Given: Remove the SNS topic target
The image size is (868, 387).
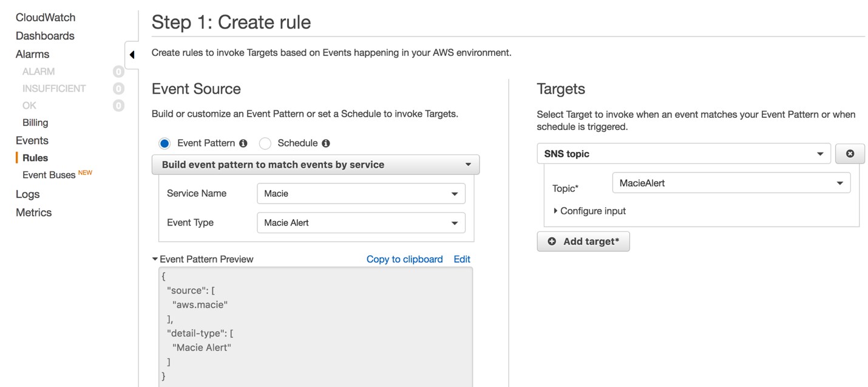Looking at the screenshot, I should pyautogui.click(x=850, y=154).
